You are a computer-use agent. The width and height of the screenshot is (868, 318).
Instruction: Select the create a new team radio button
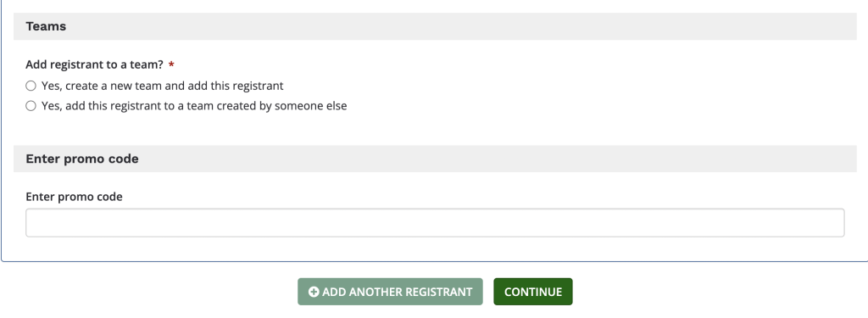tap(31, 86)
